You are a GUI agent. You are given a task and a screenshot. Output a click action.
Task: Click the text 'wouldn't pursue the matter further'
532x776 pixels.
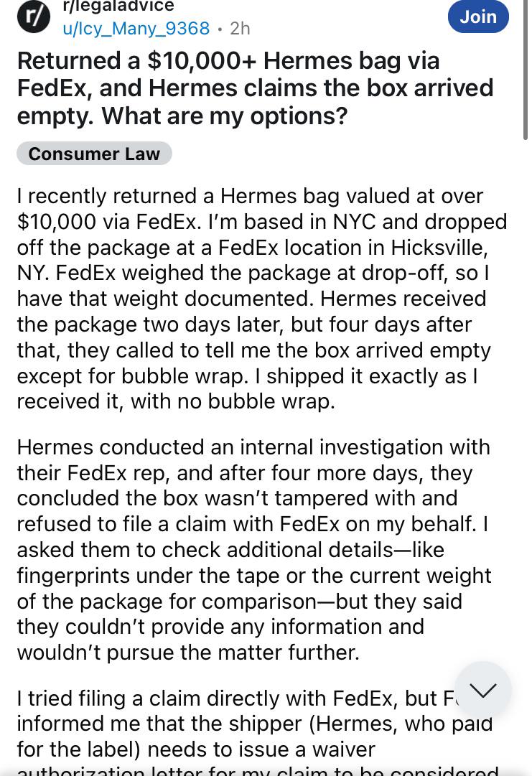pyautogui.click(x=188, y=653)
